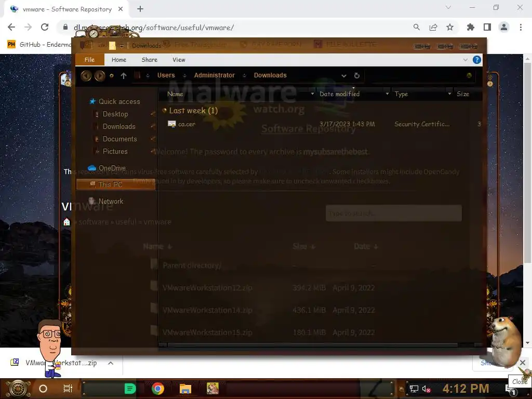Open Chrome profile avatar
Screen dimensions: 532x399
coord(504,27)
